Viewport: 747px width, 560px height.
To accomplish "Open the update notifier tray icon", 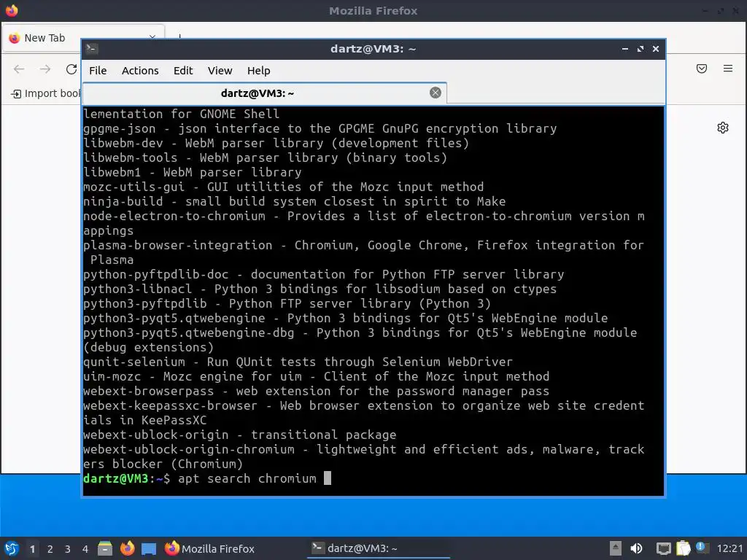I will click(x=703, y=548).
